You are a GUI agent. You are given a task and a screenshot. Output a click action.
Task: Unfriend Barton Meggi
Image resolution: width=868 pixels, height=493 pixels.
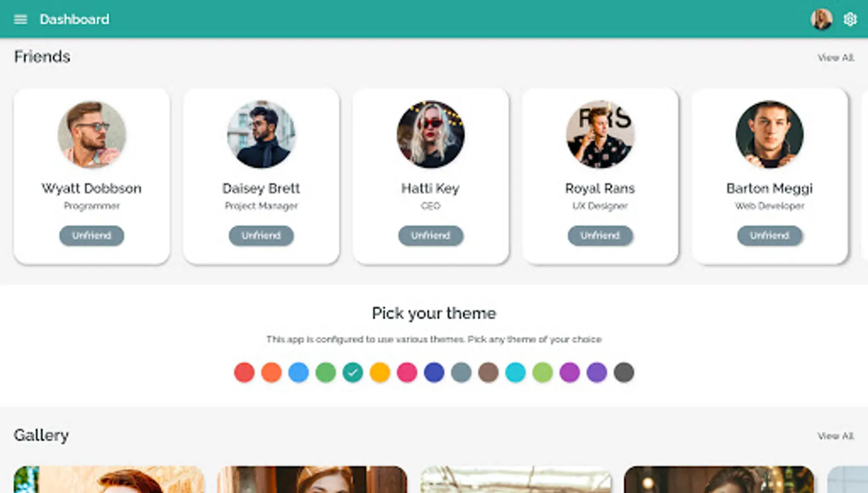coord(769,236)
